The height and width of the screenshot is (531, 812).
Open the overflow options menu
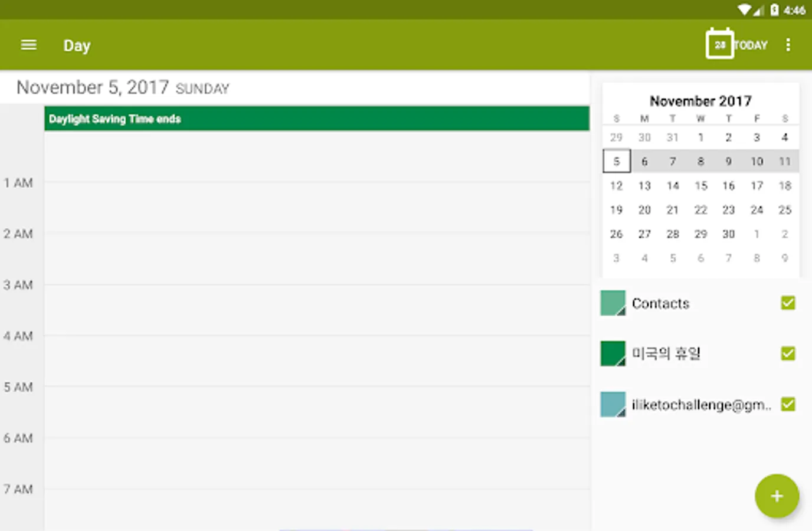788,44
